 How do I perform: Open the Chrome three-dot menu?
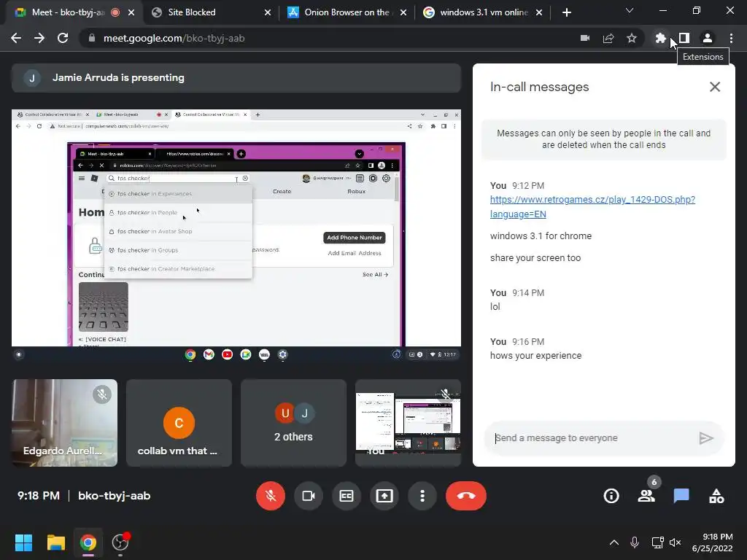(731, 38)
